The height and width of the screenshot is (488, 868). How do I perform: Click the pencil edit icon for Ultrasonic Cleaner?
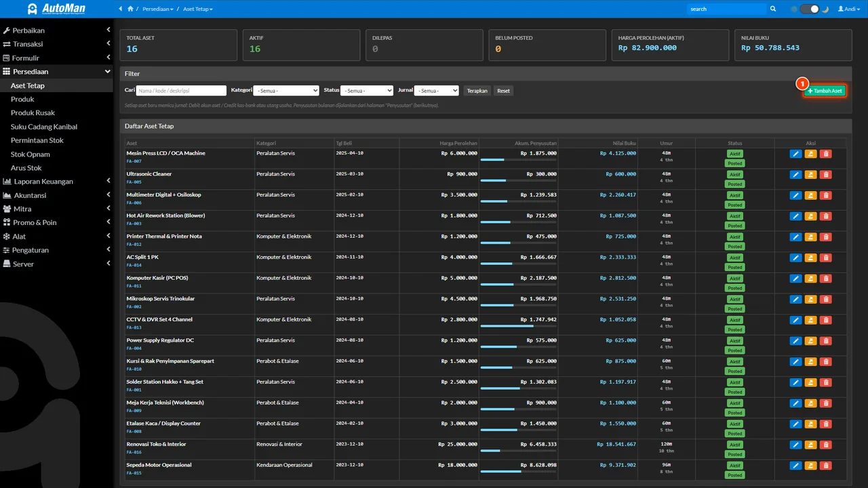pos(796,175)
